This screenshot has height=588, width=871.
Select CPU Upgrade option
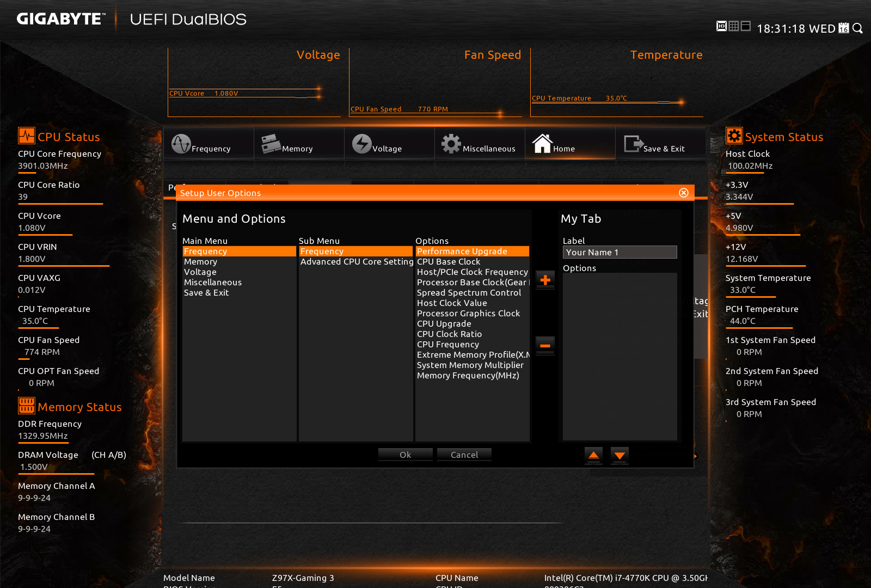click(473, 324)
